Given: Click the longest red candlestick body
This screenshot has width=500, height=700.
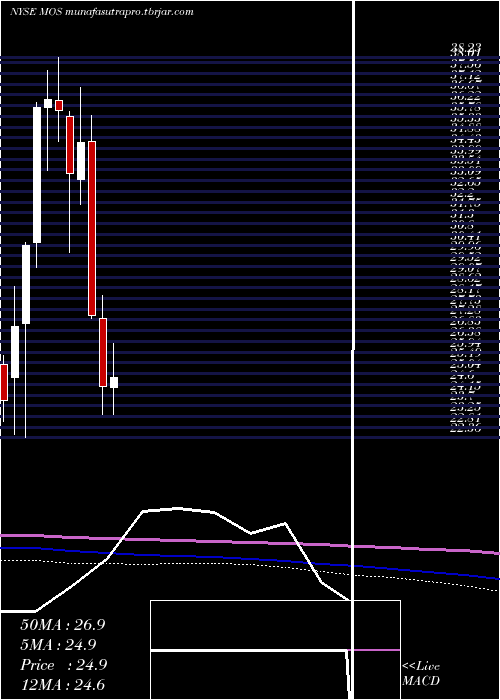Looking at the screenshot, I should pyautogui.click(x=92, y=229).
